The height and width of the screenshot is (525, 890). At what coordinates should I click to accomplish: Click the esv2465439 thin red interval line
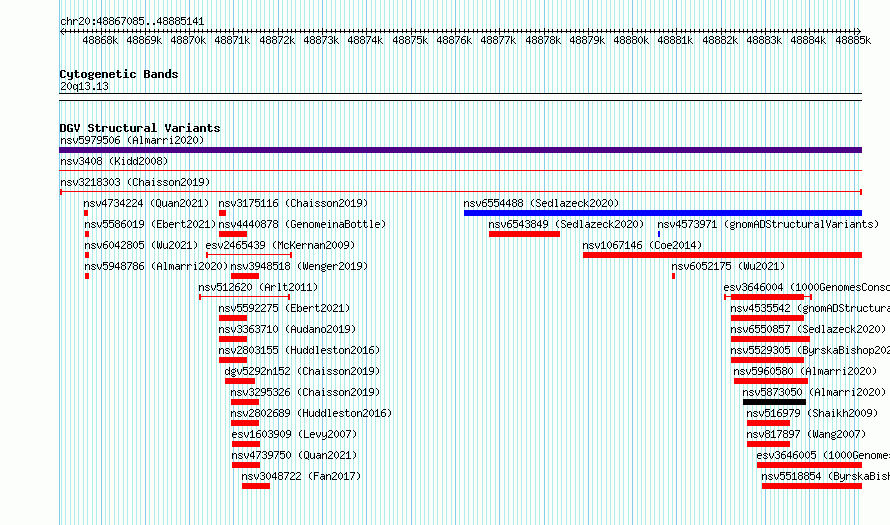(x=249, y=255)
